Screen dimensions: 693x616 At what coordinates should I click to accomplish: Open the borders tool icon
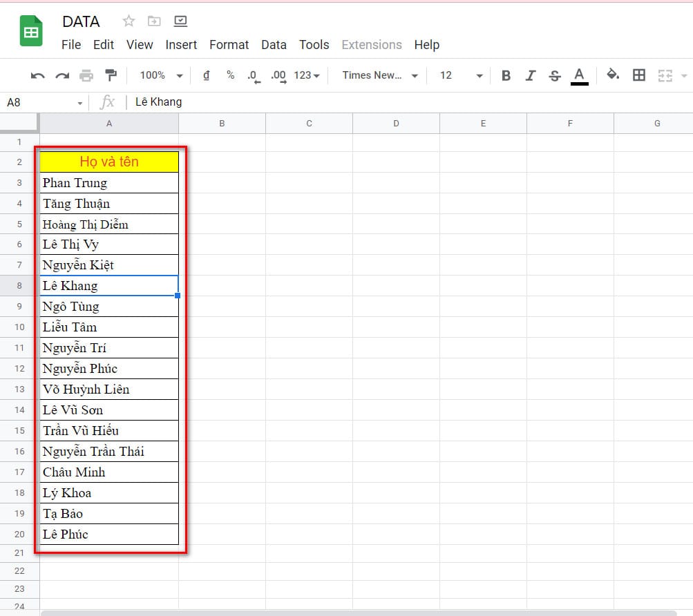point(639,75)
